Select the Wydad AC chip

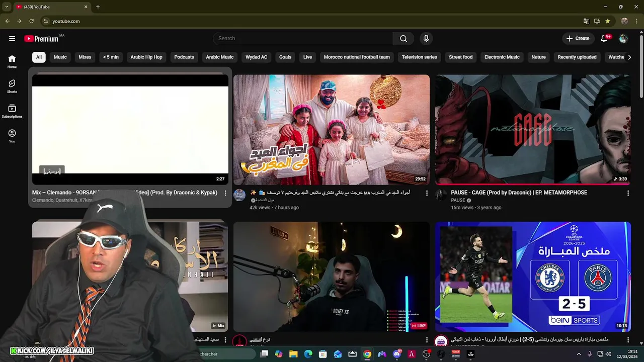click(x=256, y=57)
